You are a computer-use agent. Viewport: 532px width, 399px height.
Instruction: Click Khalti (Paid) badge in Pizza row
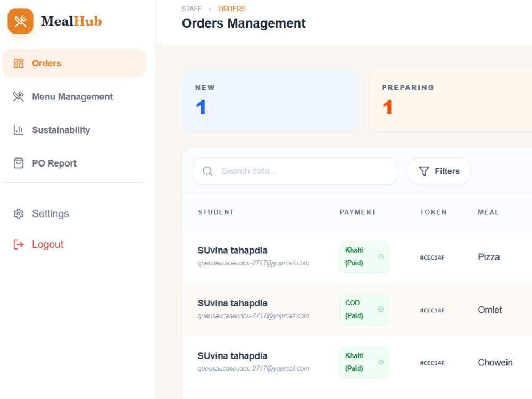[364, 257]
